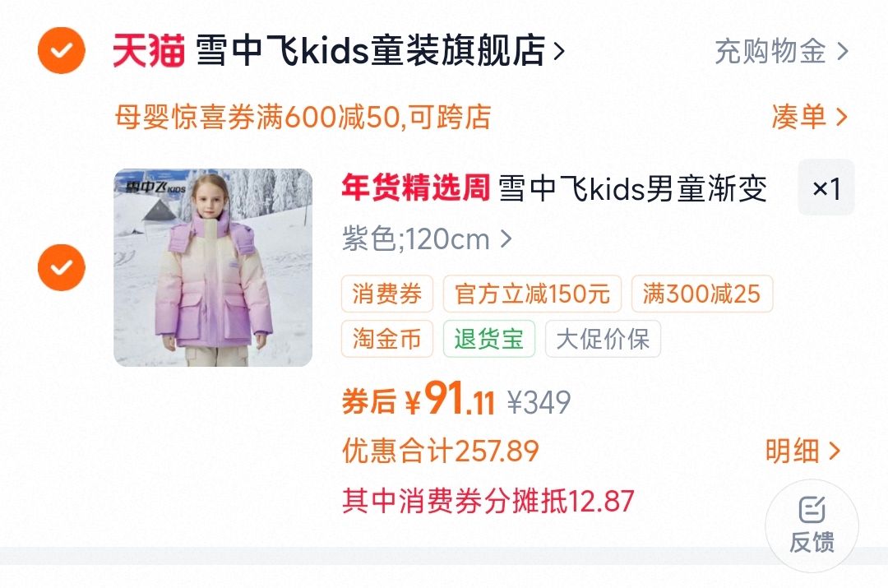The height and width of the screenshot is (588, 888).
Task: Expand the 明细 discount details
Action: [802, 451]
